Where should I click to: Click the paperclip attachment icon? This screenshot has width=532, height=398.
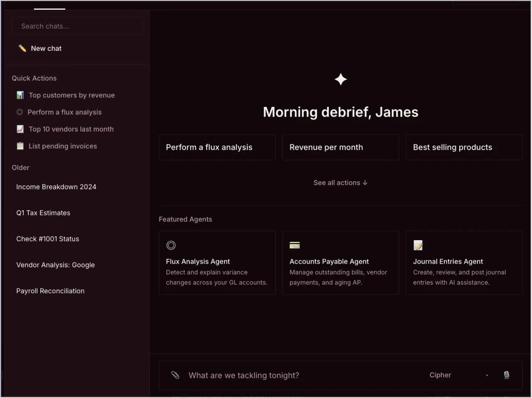click(x=175, y=375)
